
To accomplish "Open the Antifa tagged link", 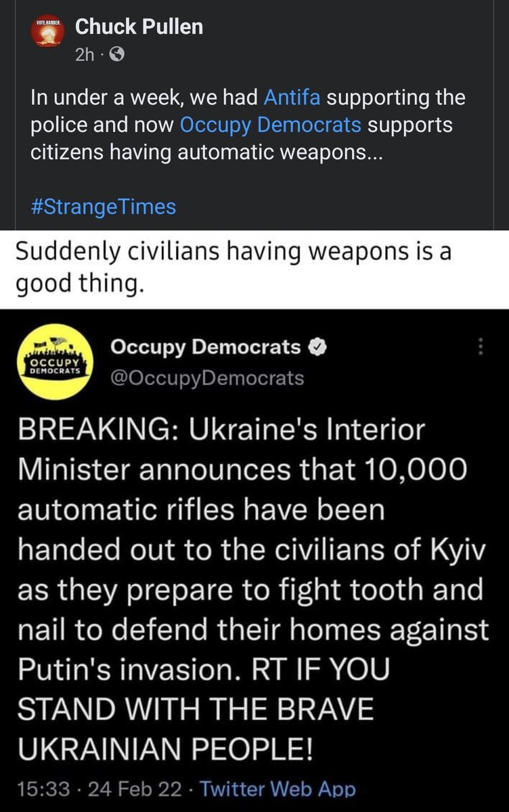I will [x=290, y=97].
